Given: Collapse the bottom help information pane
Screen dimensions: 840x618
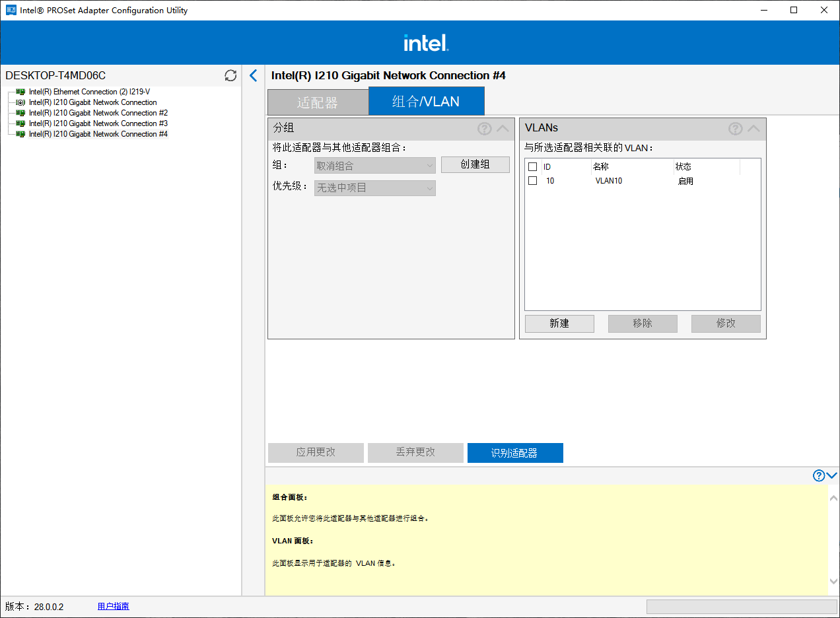Looking at the screenshot, I should [832, 475].
